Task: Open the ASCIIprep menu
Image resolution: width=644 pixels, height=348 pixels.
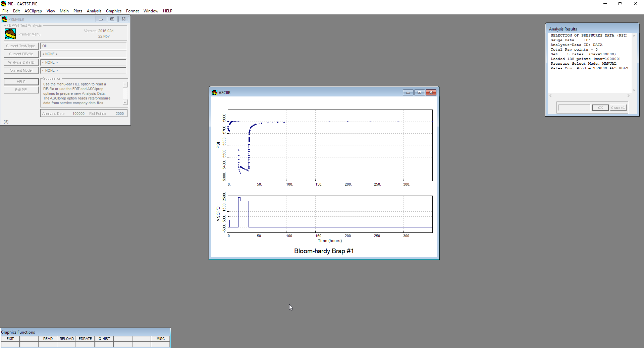Action: point(33,11)
